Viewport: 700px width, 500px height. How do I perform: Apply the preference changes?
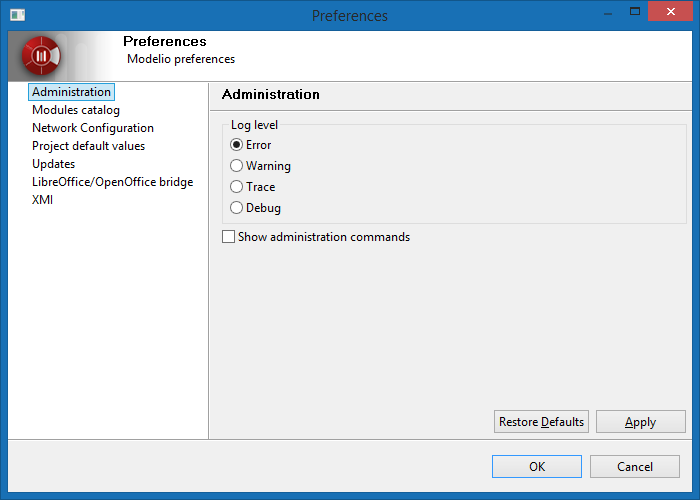[640, 422]
